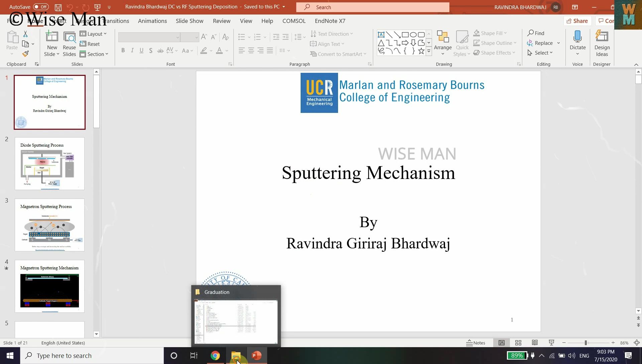Screen dimensions: 642x364
Task: Open the EndNote X7 tab
Action: click(330, 21)
